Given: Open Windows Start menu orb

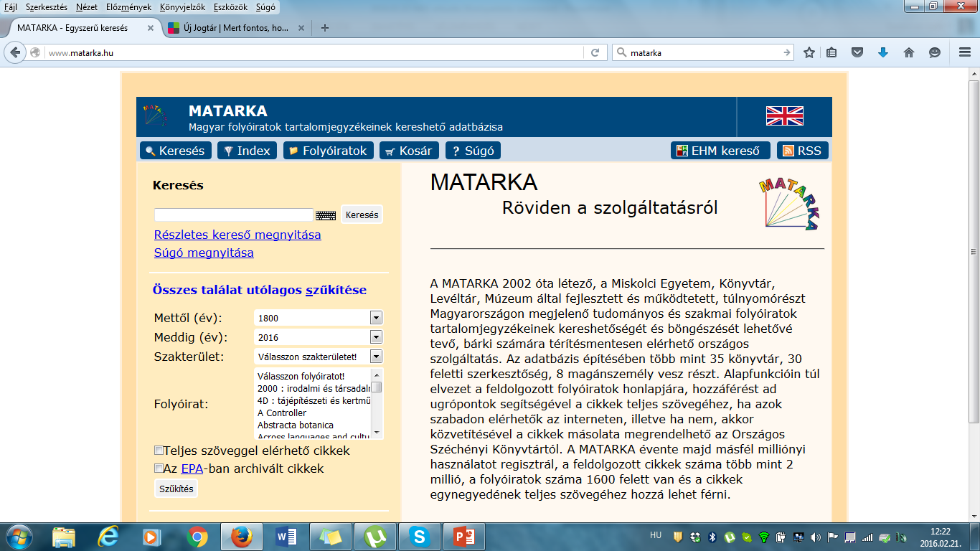Looking at the screenshot, I should (x=19, y=536).
